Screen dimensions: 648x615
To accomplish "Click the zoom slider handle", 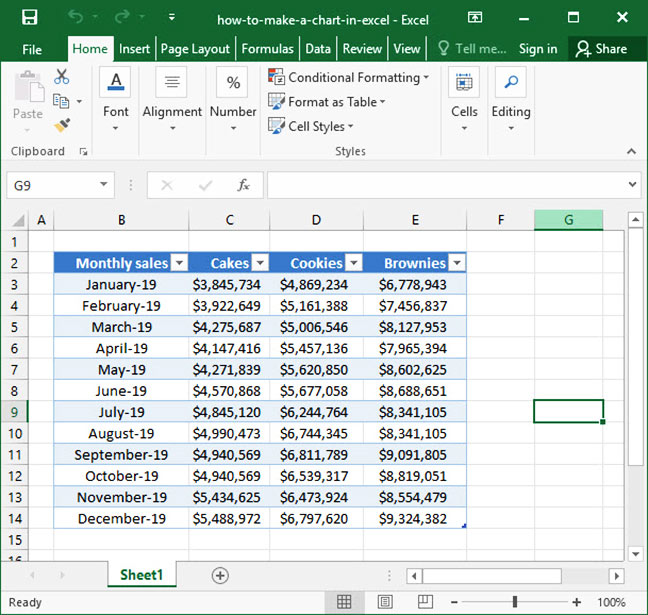I will 514,602.
